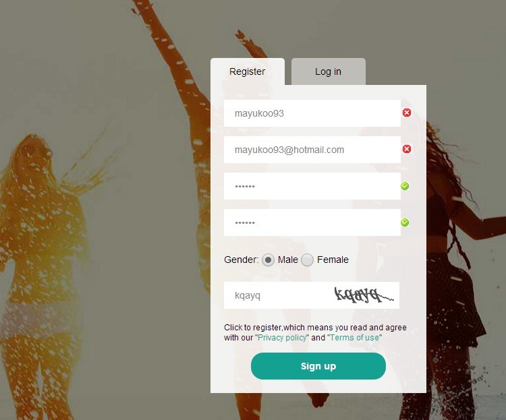Focus the confirm password field
Image resolution: width=506 pixels, height=420 pixels.
(312, 222)
